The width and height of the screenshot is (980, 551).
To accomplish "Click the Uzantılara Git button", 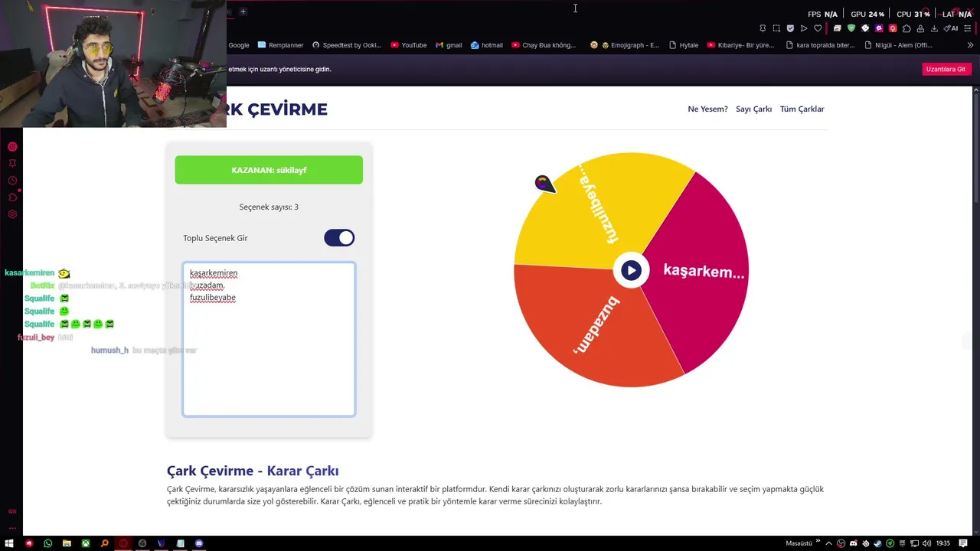I will pos(946,69).
